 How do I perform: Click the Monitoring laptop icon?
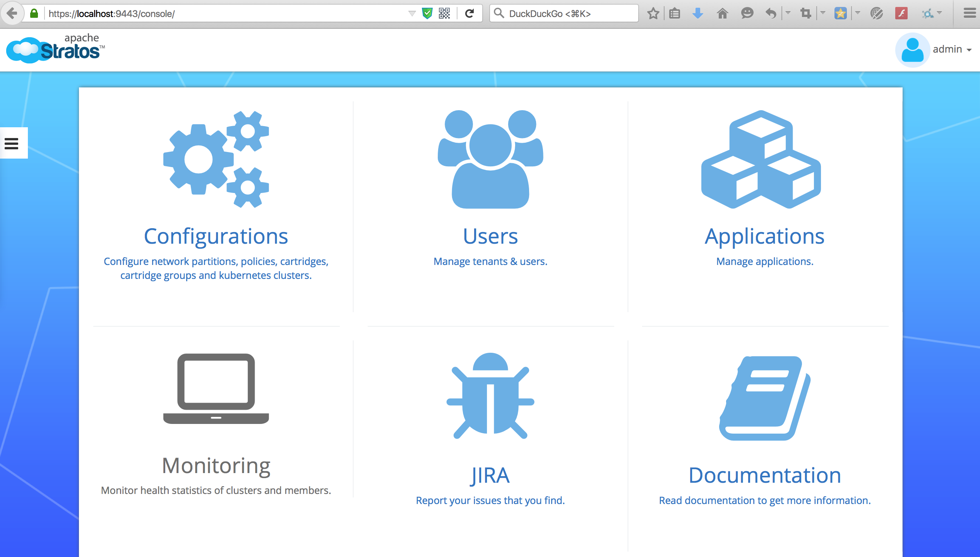coord(216,388)
